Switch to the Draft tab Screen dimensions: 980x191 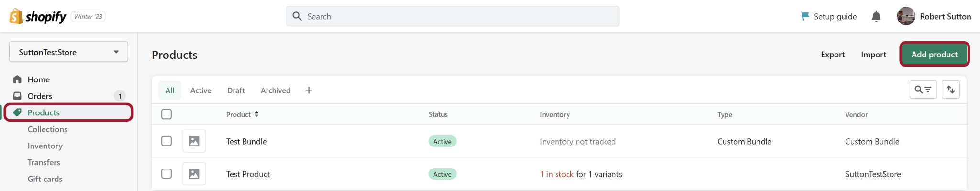click(x=236, y=90)
